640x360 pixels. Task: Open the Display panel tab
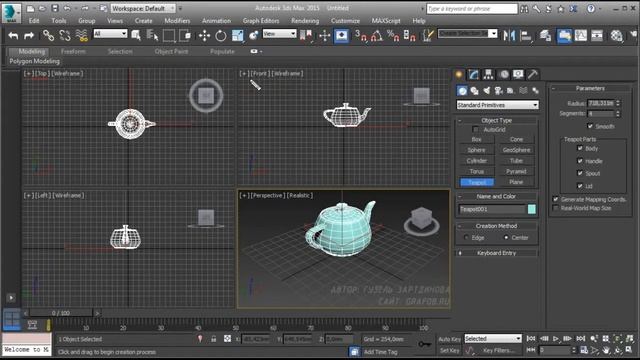[518, 74]
